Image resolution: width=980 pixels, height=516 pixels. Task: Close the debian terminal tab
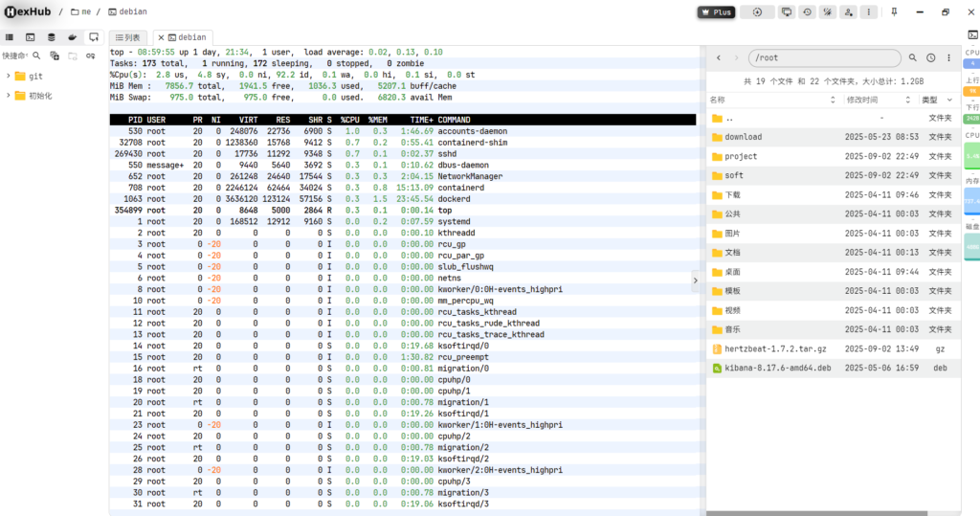tap(161, 37)
